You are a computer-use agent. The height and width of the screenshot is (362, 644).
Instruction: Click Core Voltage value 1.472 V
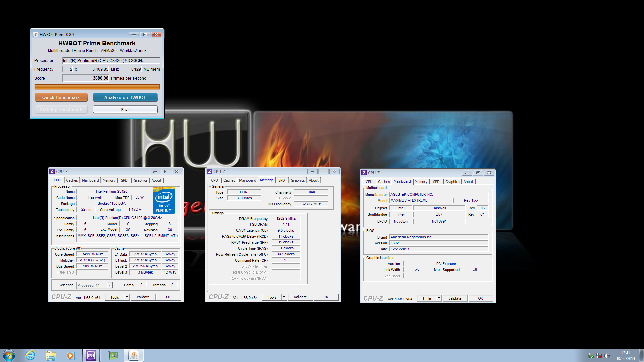(x=135, y=209)
